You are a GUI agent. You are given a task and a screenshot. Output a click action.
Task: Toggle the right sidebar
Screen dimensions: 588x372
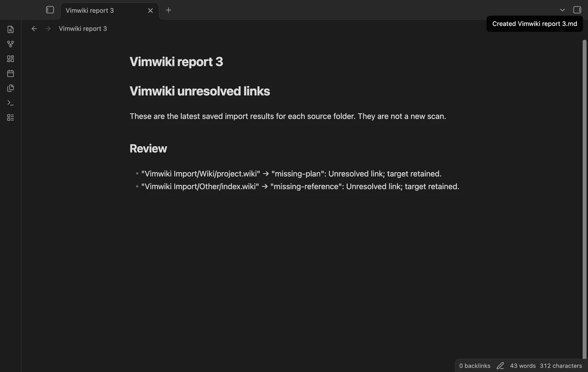pyautogui.click(x=577, y=10)
